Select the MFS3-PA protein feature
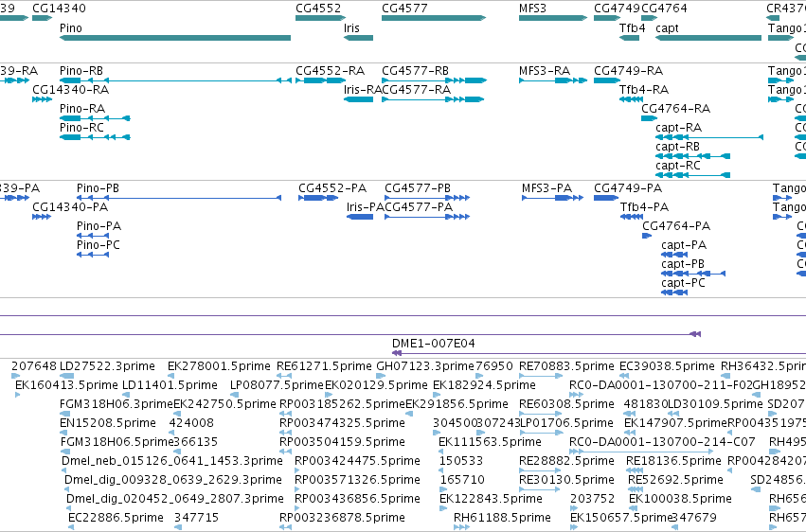The image size is (806, 532). (x=552, y=198)
